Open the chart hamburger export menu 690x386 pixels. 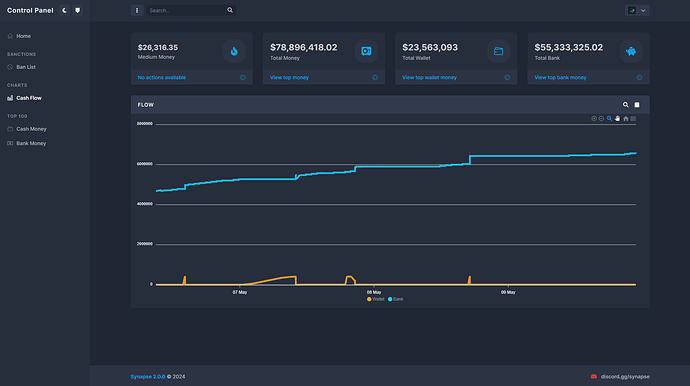pos(633,118)
